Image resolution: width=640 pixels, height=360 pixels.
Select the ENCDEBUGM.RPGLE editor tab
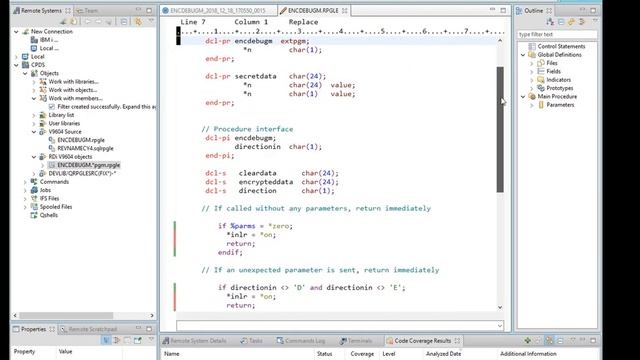click(x=313, y=10)
